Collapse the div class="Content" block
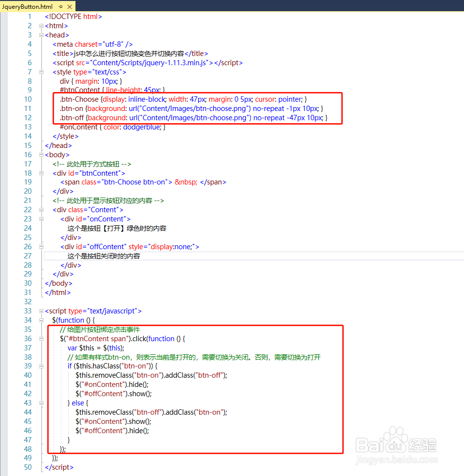 pos(41,210)
